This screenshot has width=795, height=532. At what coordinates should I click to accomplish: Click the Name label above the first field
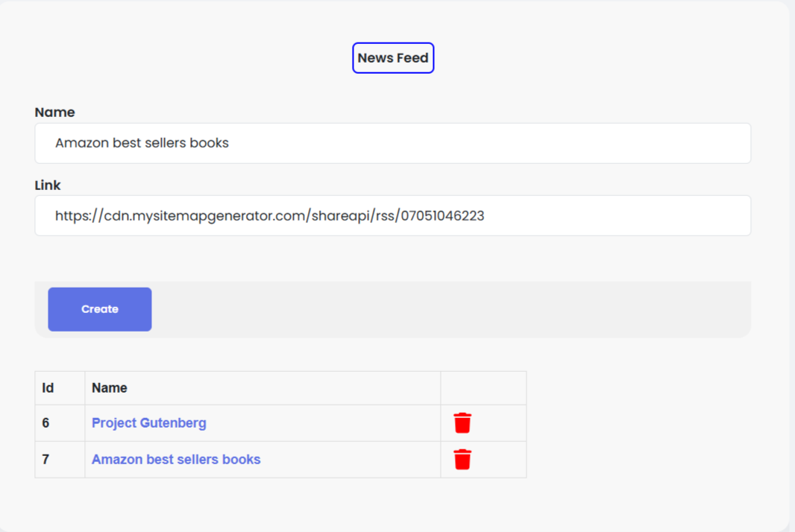coord(54,113)
